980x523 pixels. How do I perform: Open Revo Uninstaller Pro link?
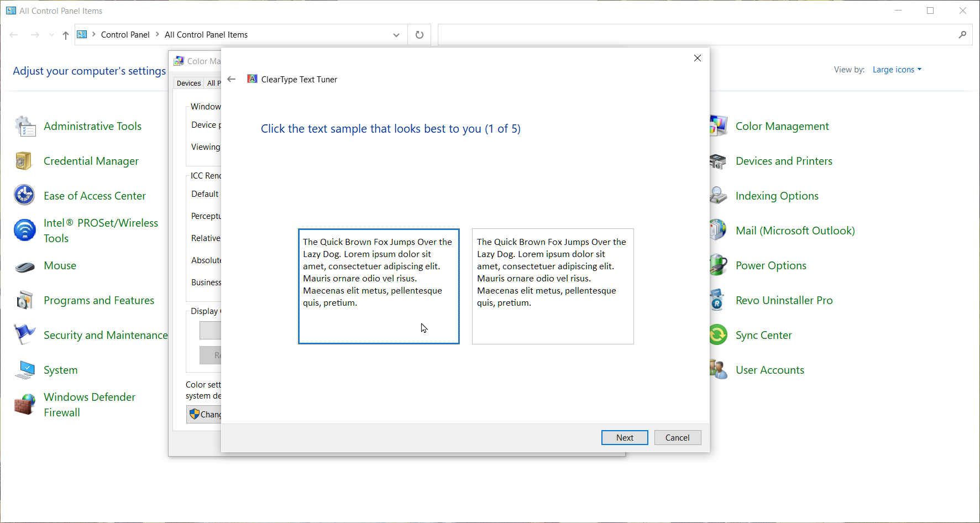[784, 301]
